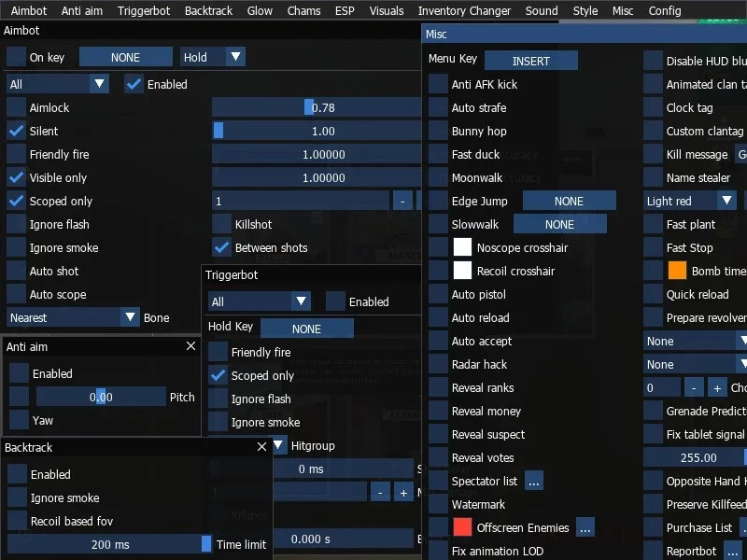Set the Edge Jump key NONE button

569,201
